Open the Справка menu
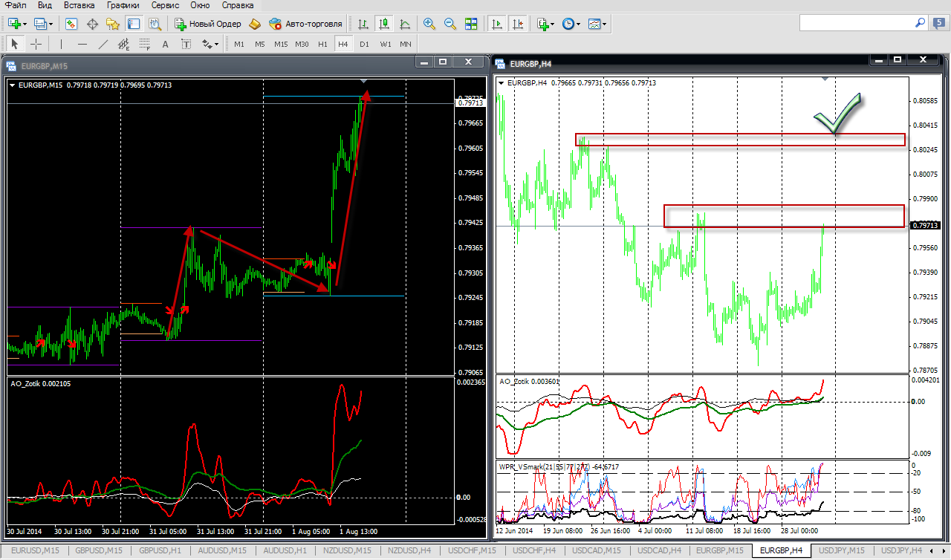Image resolution: width=951 pixels, height=560 pixels. tap(238, 5)
